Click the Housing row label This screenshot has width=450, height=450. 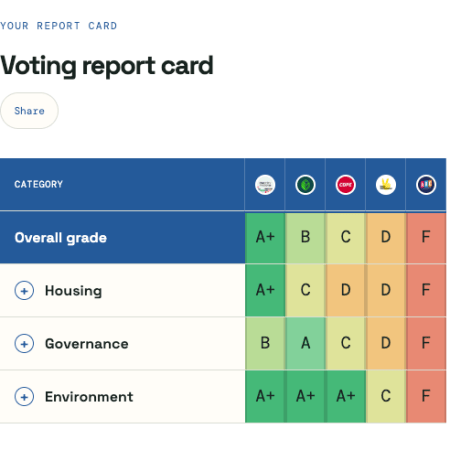pos(73,291)
